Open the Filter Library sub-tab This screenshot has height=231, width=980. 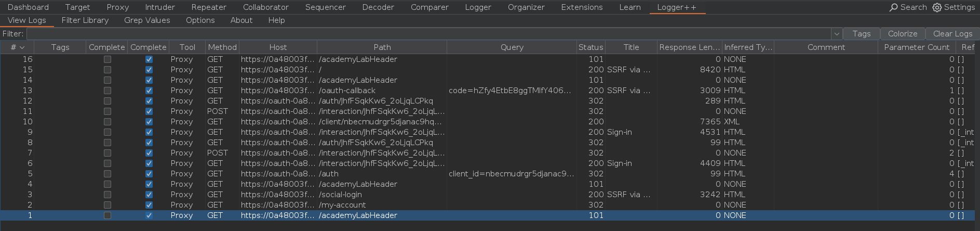85,20
